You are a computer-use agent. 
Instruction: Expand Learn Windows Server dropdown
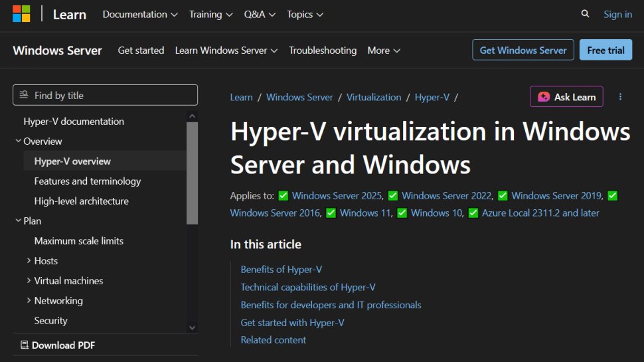[226, 50]
